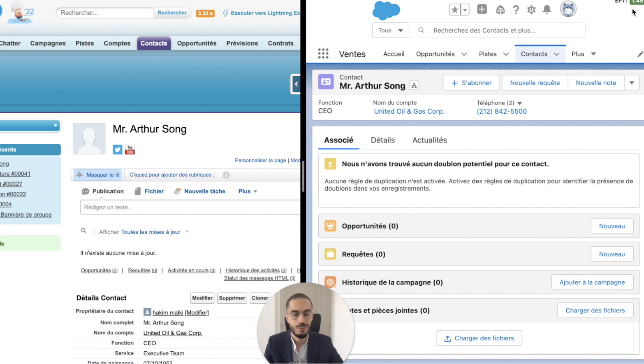
Task: Select the Nouvelle tâche feed action
Action: pos(199,191)
